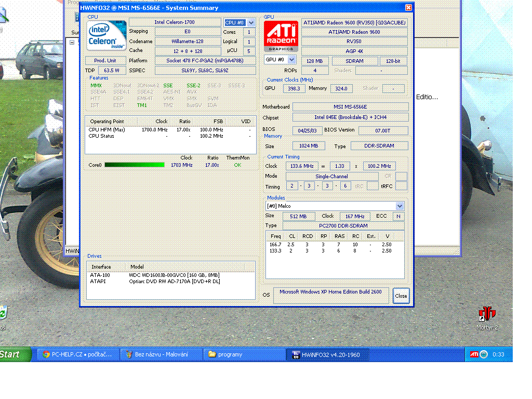532x399 pixels.
Task: Close System Summary with the title bar X
Action: (408, 7)
